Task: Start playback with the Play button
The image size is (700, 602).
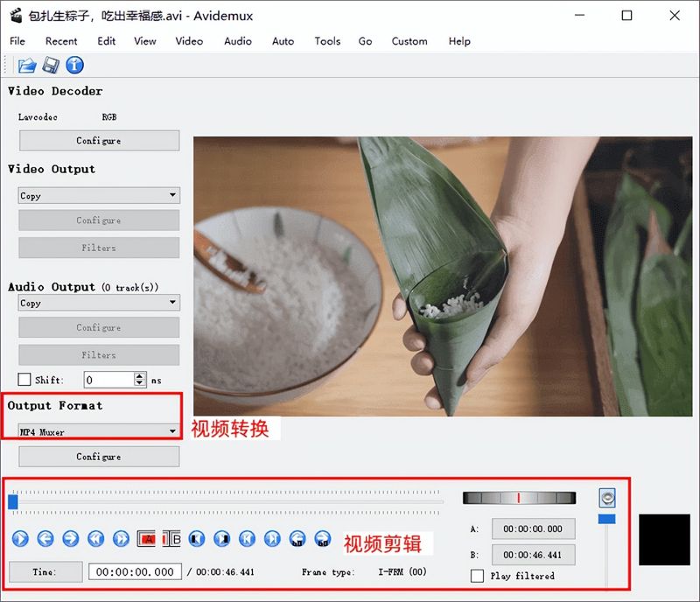Action: pyautogui.click(x=20, y=539)
